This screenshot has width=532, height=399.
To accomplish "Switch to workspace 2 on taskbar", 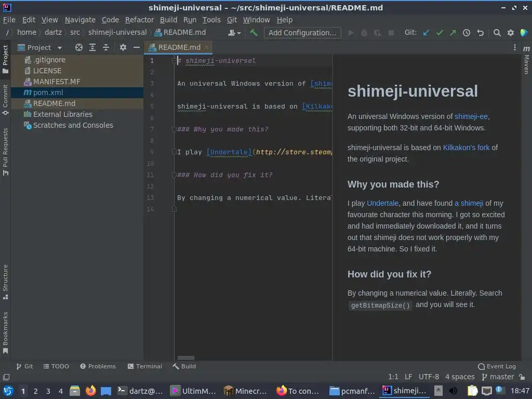I will 35,391.
